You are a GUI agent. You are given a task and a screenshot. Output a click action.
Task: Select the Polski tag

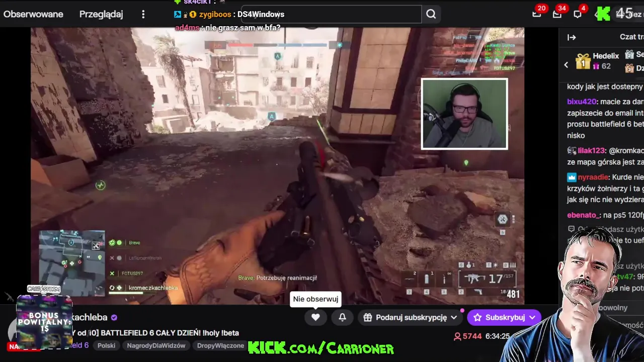(x=106, y=345)
